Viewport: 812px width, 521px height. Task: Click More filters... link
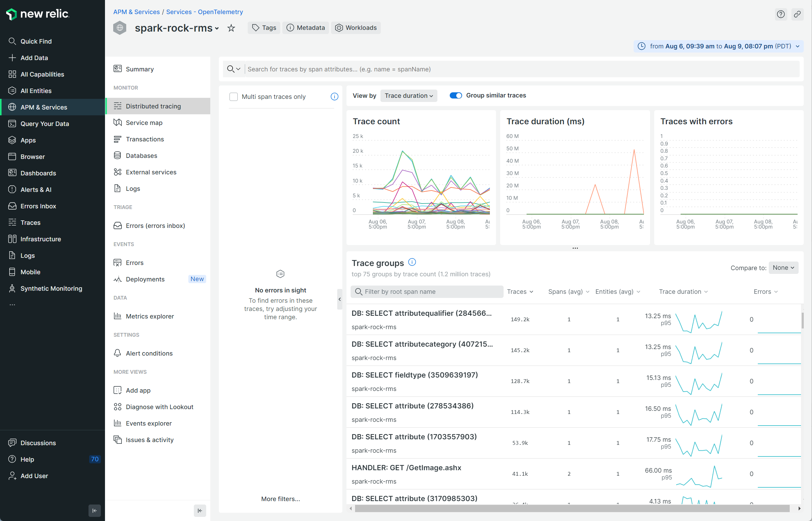(x=281, y=499)
